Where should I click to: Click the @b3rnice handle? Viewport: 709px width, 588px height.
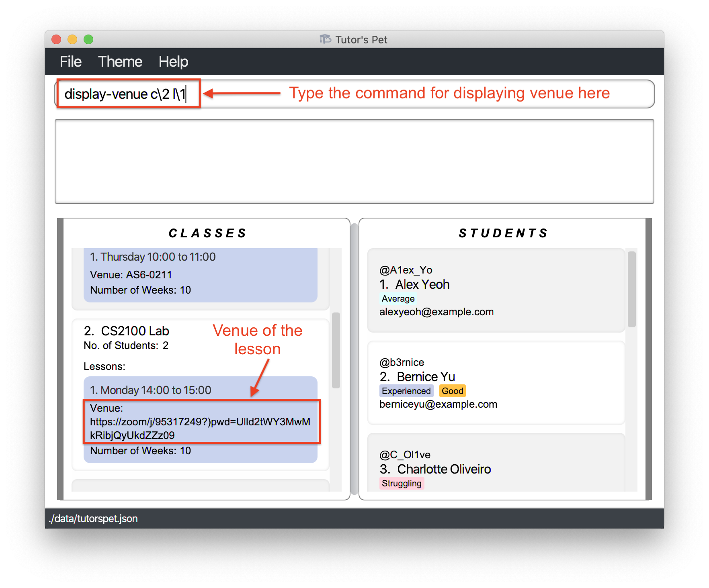402,362
